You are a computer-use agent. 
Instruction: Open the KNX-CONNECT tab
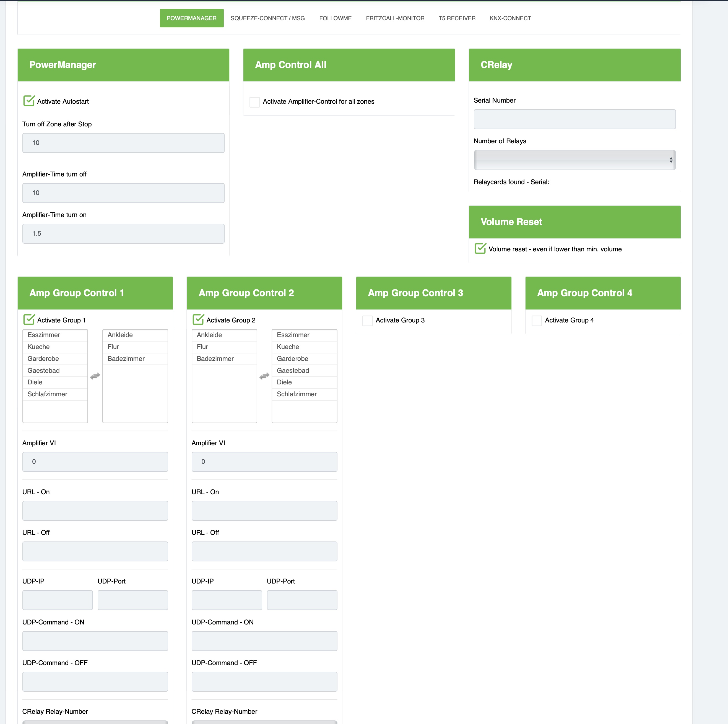point(510,18)
